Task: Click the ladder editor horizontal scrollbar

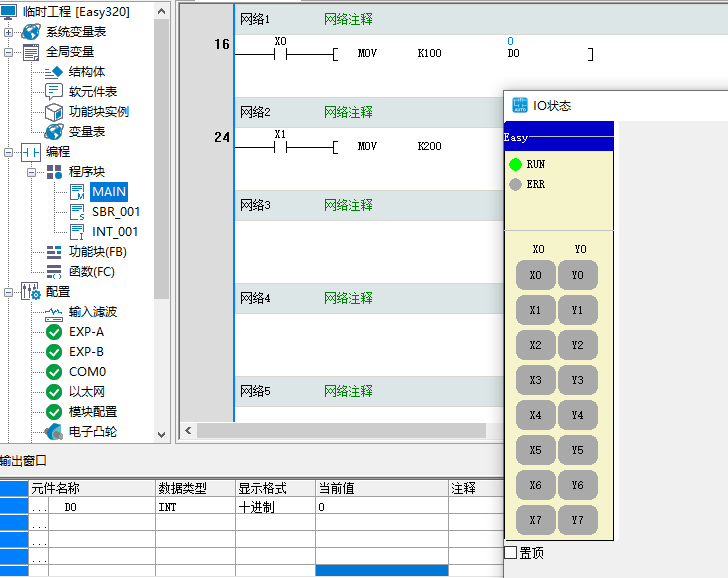Action: [341, 430]
